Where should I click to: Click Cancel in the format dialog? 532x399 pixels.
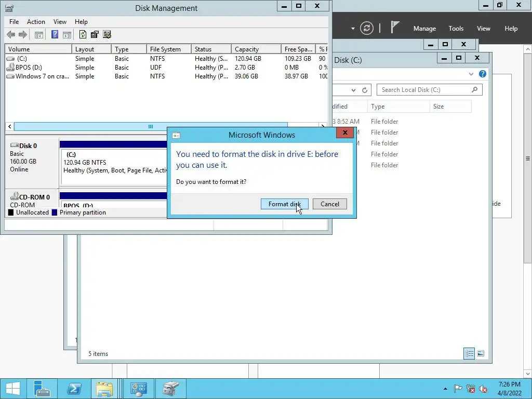[x=329, y=204]
